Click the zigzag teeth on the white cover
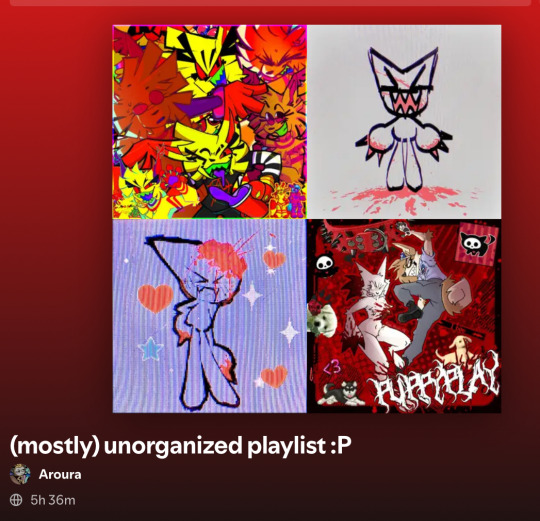The image size is (540, 521). click(x=403, y=102)
